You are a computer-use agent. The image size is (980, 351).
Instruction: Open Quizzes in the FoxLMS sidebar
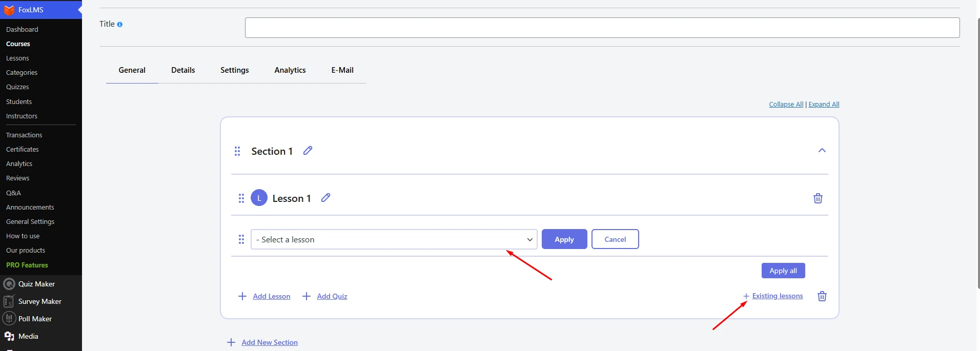(x=17, y=87)
